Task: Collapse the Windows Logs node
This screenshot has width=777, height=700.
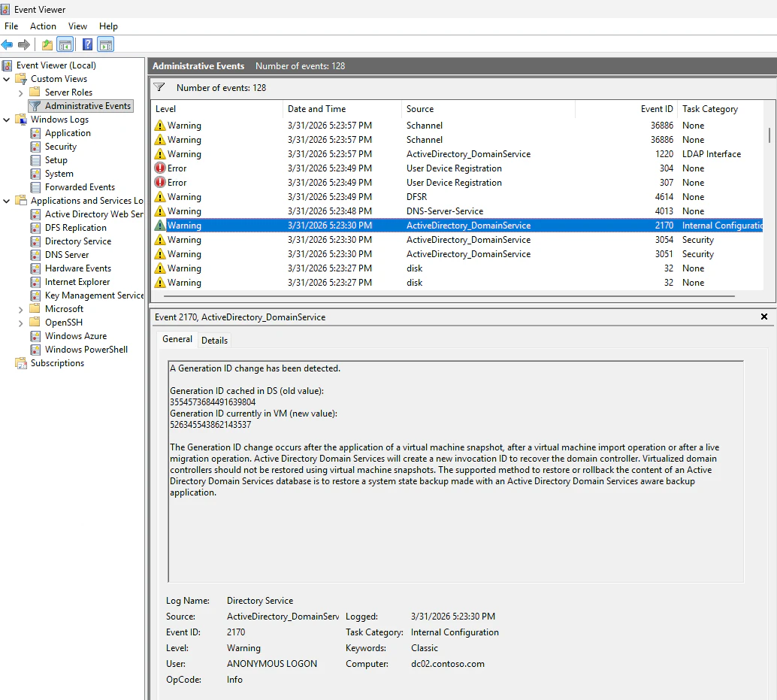Action: pyautogui.click(x=7, y=120)
